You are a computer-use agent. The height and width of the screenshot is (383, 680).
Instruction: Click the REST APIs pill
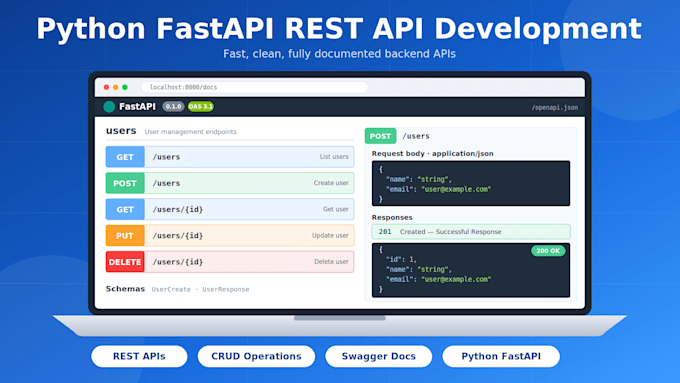[139, 356]
